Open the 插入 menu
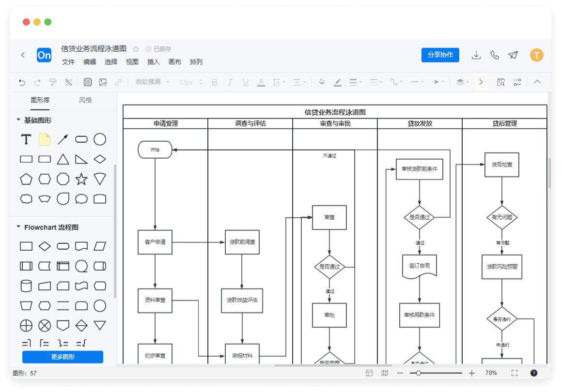This screenshot has height=392, width=561. 154,62
